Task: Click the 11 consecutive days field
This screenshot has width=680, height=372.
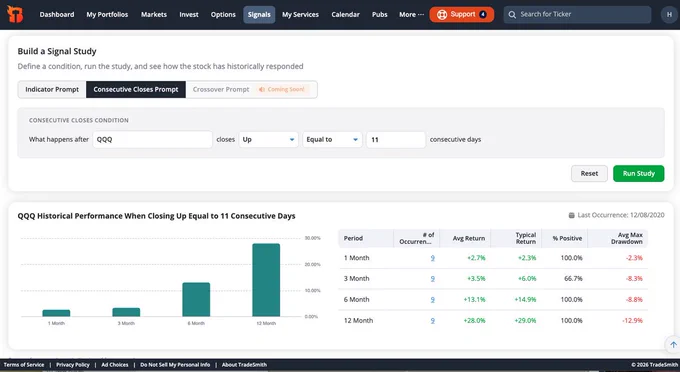Action: tap(396, 139)
